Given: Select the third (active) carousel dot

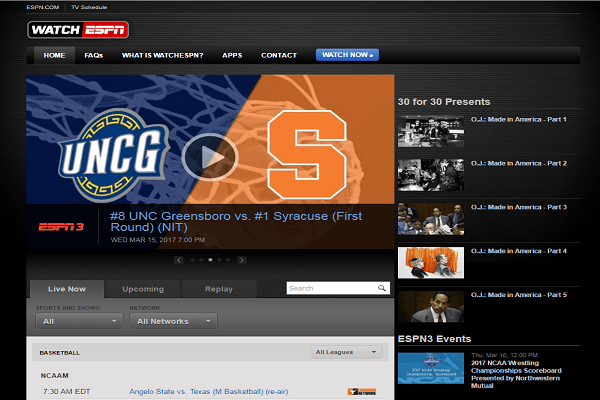Looking at the screenshot, I should point(210,260).
